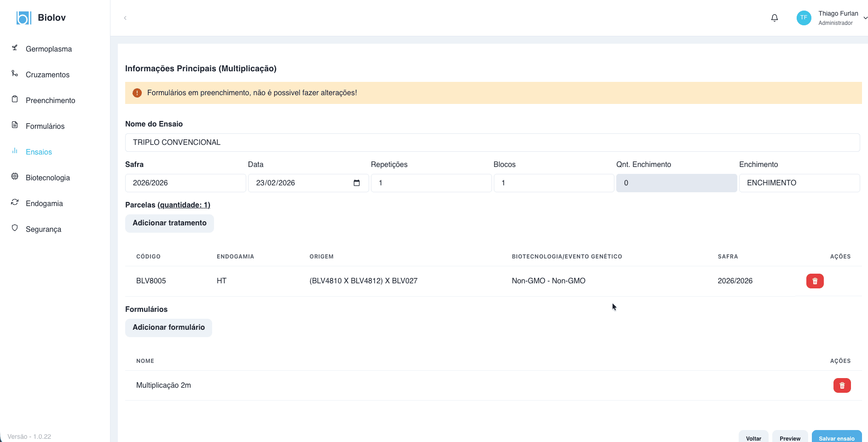Click the Thiago Furlan user name
Screen dimensions: 868x442
pyautogui.click(x=838, y=14)
